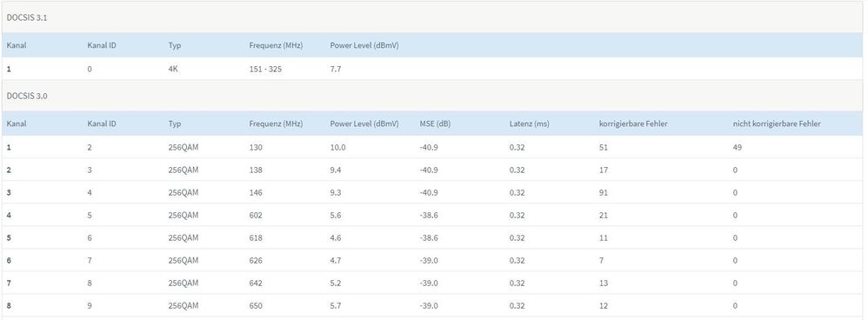The image size is (868, 320).
Task: Select the 13 correctable errors value
Action: 604,283
